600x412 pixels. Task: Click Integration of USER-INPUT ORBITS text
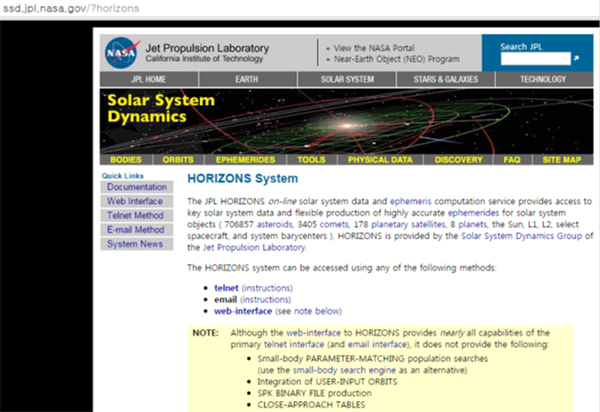coord(327,382)
